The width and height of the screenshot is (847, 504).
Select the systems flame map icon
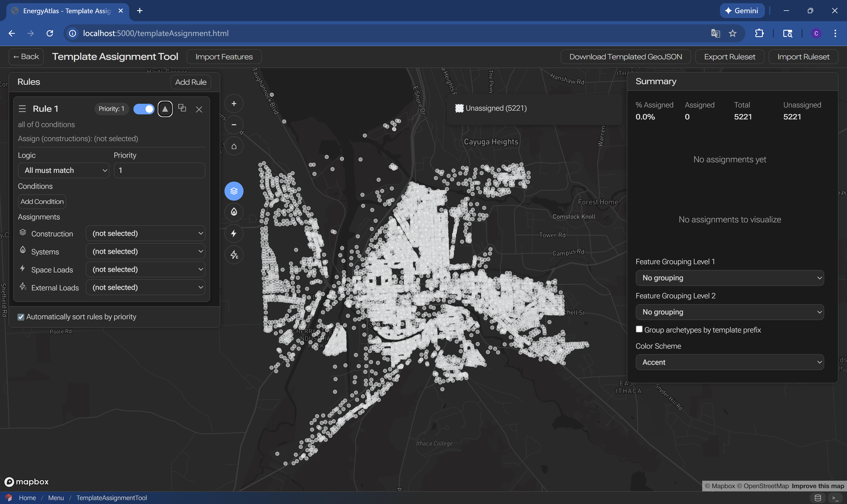(234, 212)
